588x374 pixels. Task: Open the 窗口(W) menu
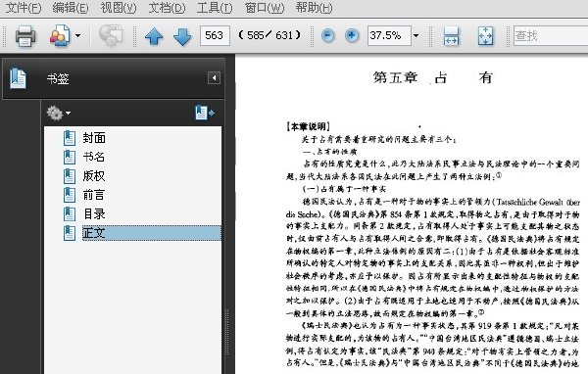click(265, 8)
